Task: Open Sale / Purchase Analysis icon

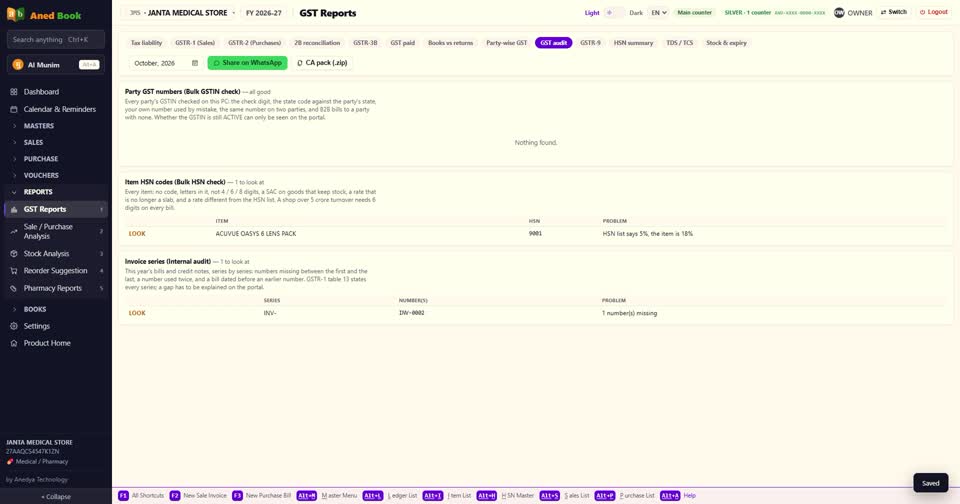Action: [x=13, y=231]
